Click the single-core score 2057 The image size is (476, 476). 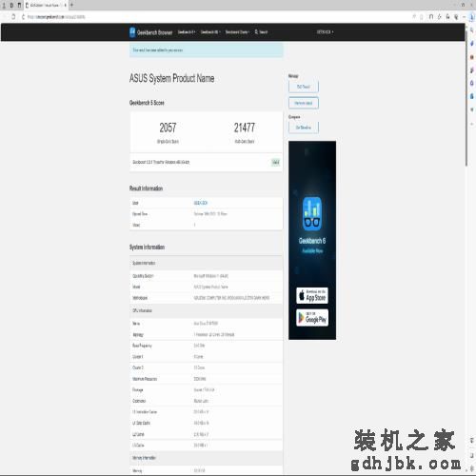(168, 128)
